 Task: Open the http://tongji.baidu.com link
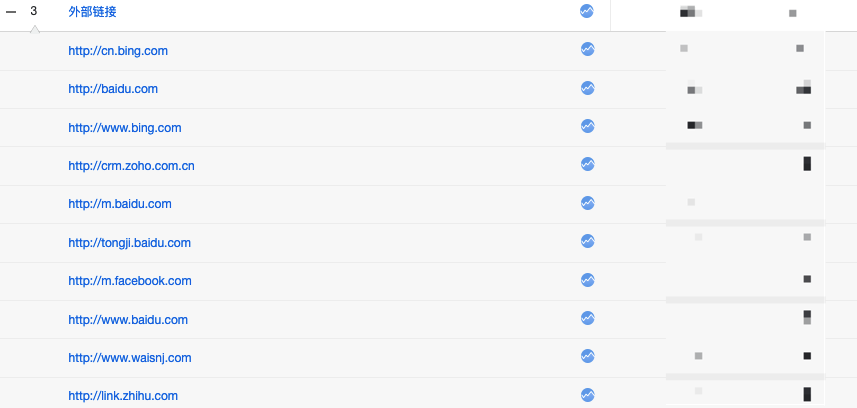coord(130,243)
